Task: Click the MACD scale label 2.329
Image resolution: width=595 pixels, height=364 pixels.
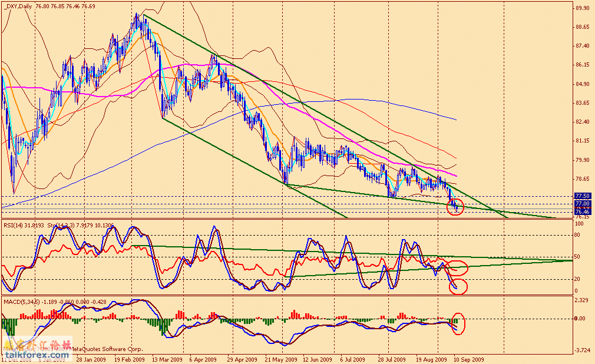Action: tap(583, 300)
